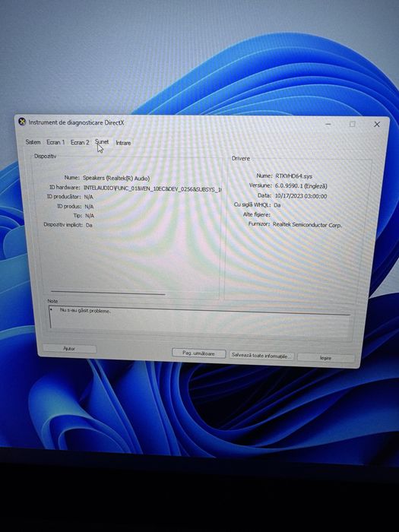Click the 'Dispozitiv implicit' label
The width and height of the screenshot is (399, 532).
[63, 225]
